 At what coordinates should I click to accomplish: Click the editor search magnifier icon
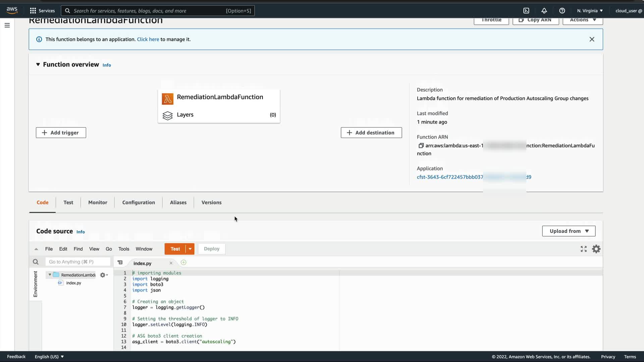pos(36,262)
